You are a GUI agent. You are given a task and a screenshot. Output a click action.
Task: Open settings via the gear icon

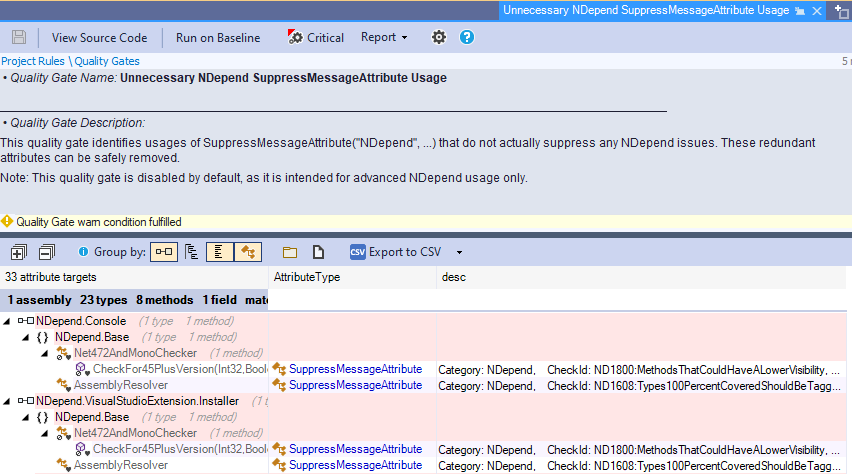point(438,38)
